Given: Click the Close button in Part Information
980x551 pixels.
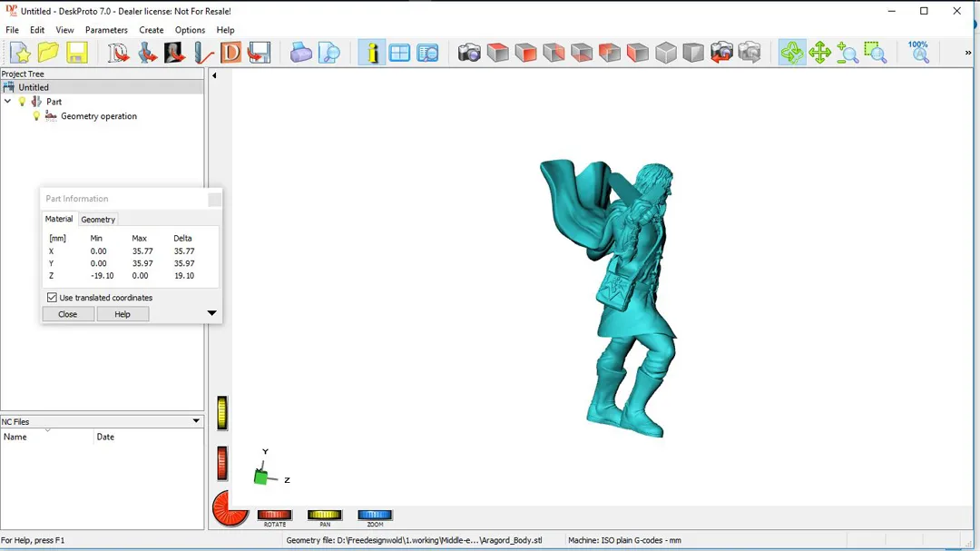Looking at the screenshot, I should click(67, 314).
